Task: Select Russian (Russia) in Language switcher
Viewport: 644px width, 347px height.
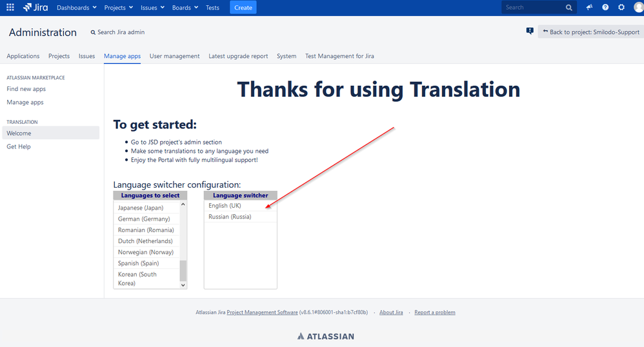Action: [x=240, y=217]
